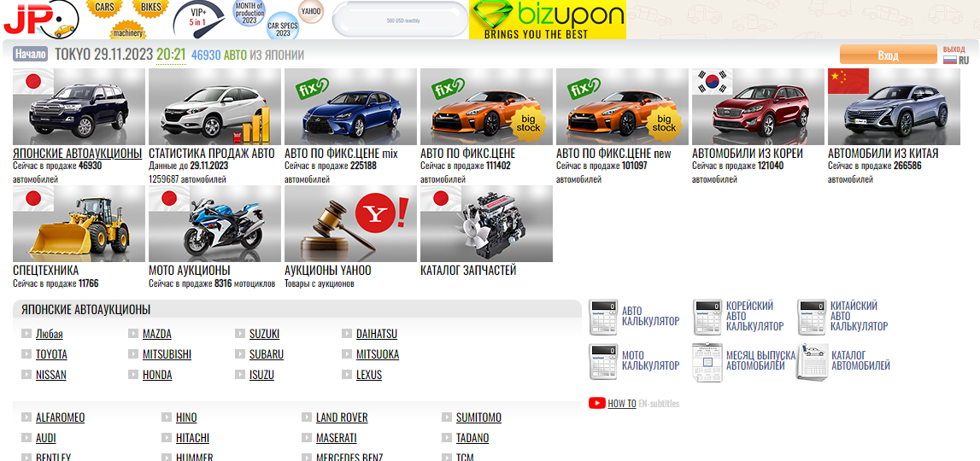Select DAIHATSU make
Viewport: 980px width, 461px height.
[x=377, y=334]
